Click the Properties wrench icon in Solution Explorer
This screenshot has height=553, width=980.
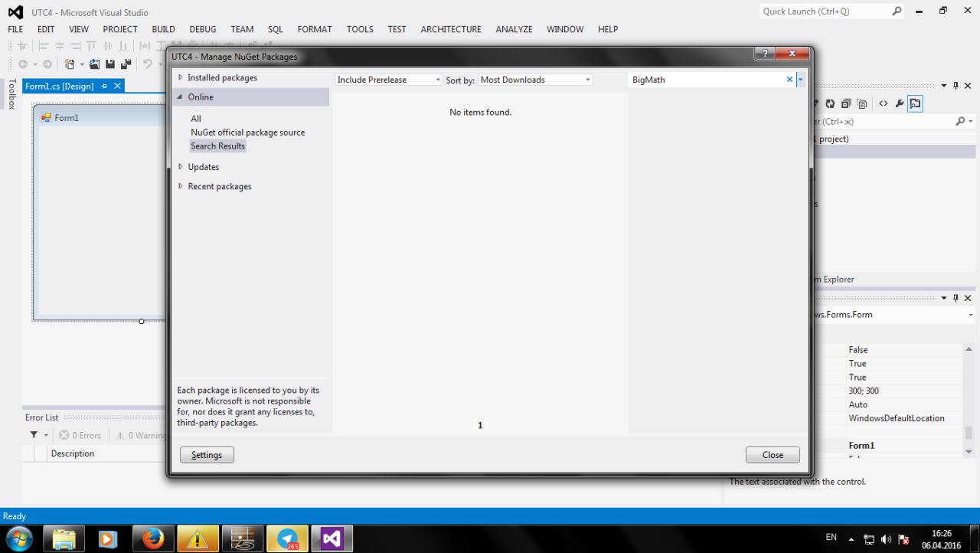[899, 104]
